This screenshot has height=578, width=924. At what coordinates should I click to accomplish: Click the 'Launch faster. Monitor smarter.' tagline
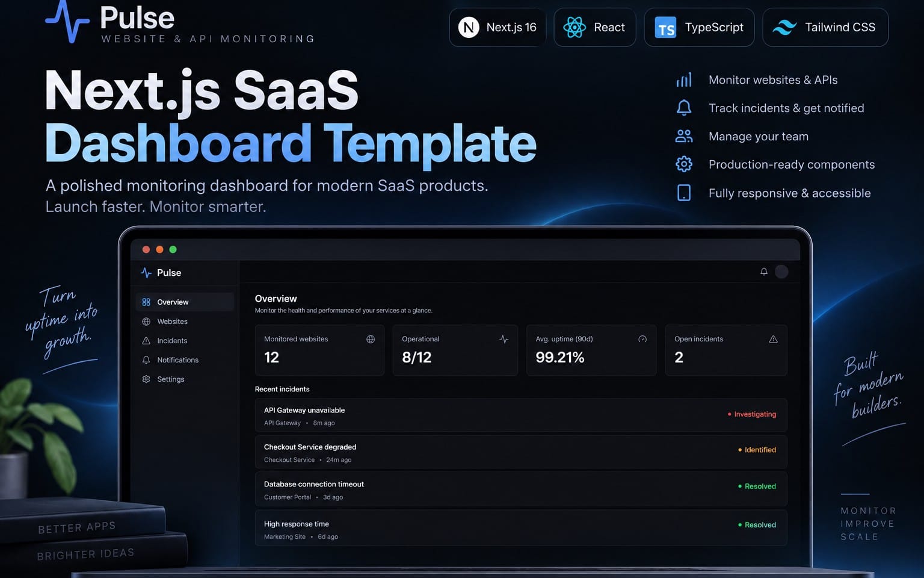pos(156,207)
